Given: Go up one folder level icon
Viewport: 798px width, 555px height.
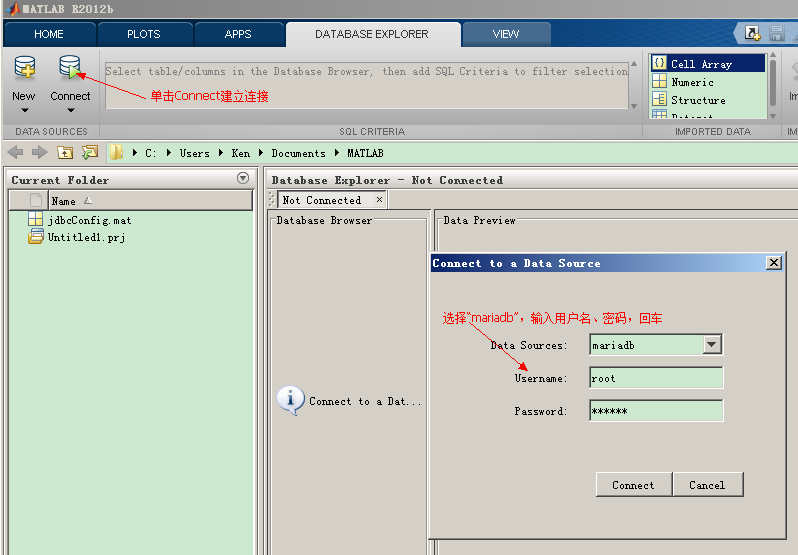Looking at the screenshot, I should [x=65, y=152].
